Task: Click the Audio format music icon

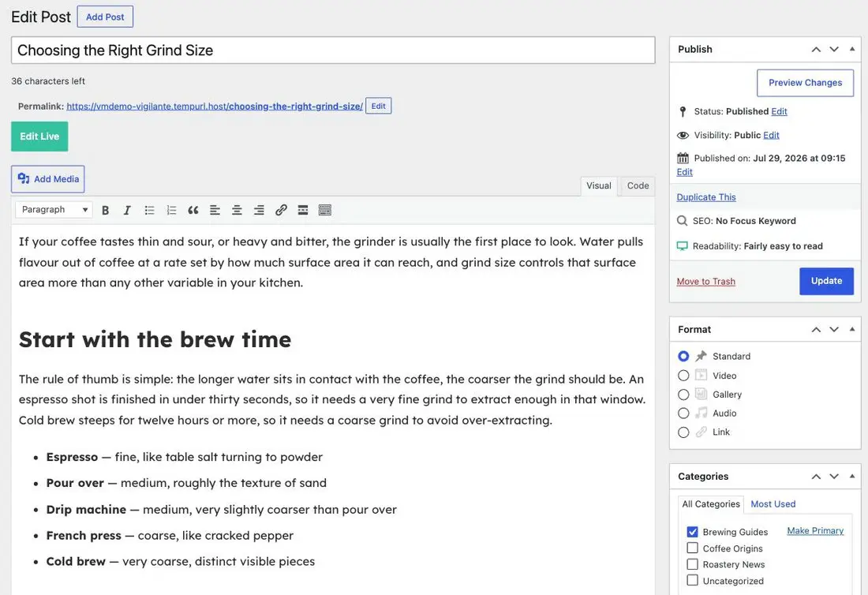Action: point(702,413)
